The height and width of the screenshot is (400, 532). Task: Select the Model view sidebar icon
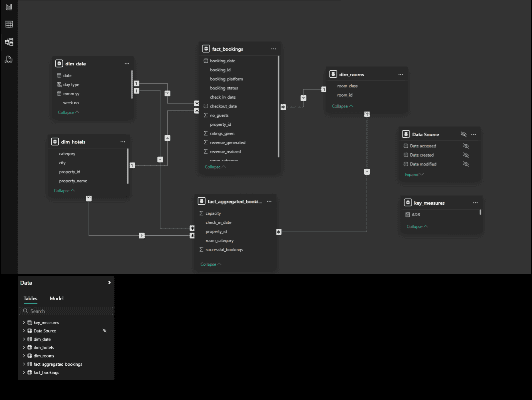pyautogui.click(x=9, y=42)
